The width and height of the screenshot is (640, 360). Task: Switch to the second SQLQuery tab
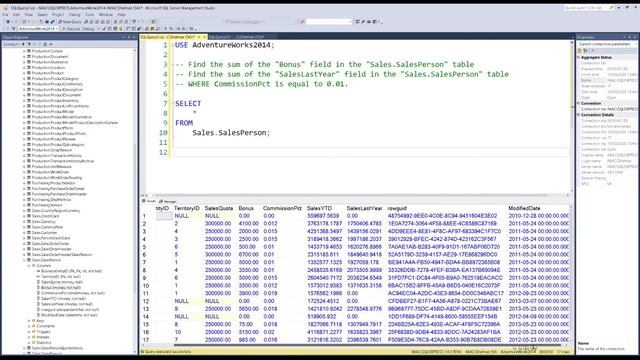(x=237, y=37)
